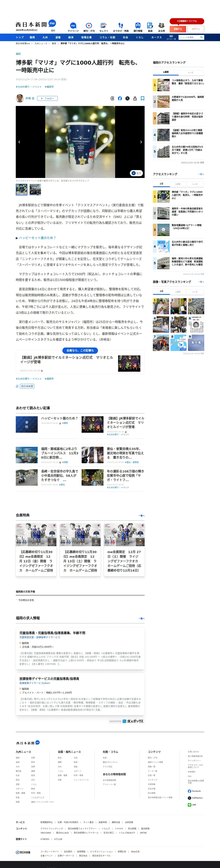Open rank 1 コメ価格高止まり article
This screenshot has width=220, height=868.
178,85
